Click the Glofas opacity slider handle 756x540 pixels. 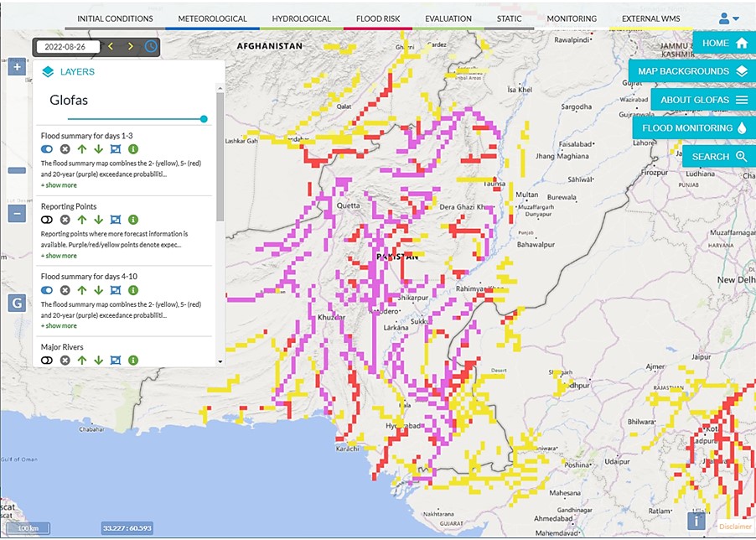click(x=204, y=119)
